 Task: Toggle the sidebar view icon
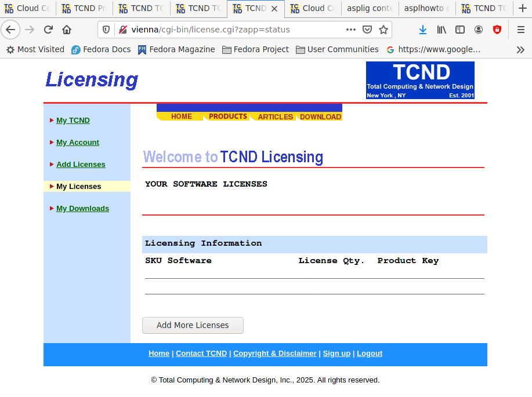[460, 30]
